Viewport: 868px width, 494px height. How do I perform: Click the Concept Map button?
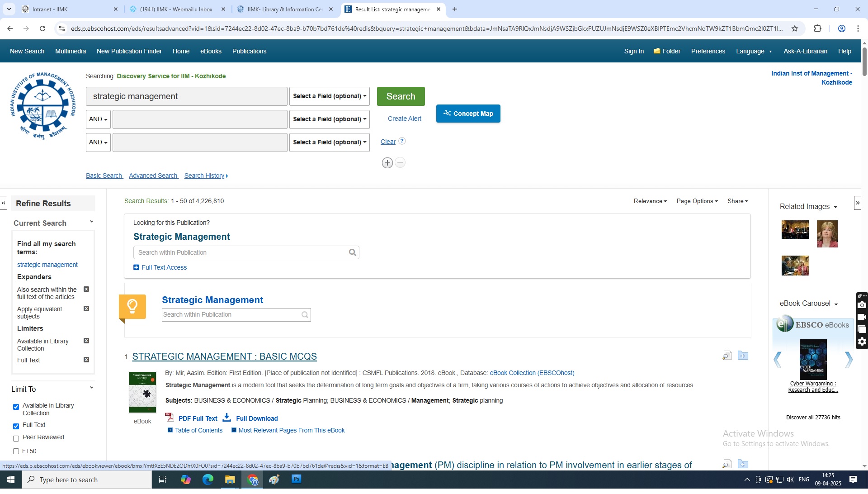(x=468, y=114)
